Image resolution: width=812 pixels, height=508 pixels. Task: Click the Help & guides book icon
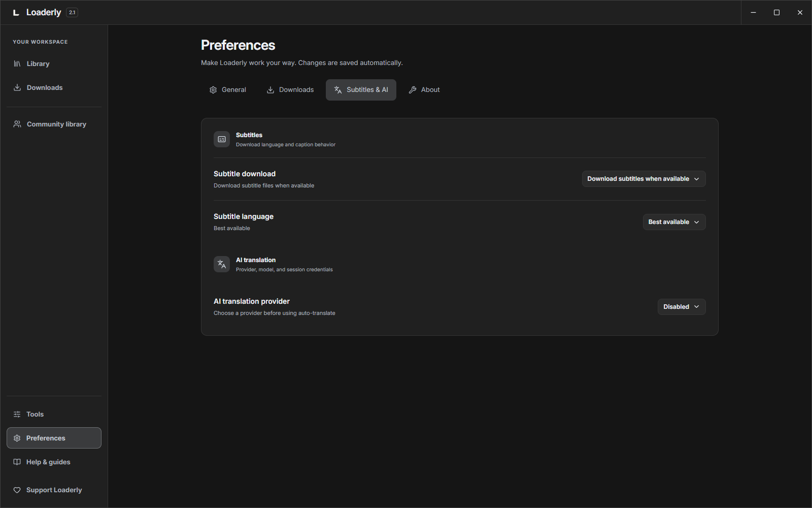(x=17, y=462)
